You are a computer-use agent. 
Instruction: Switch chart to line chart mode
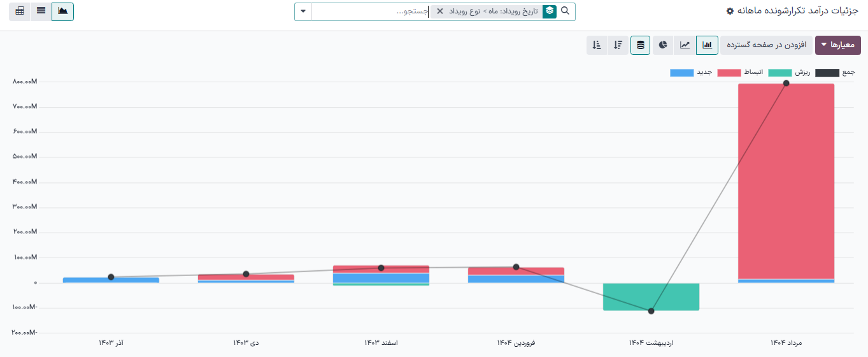tap(685, 45)
